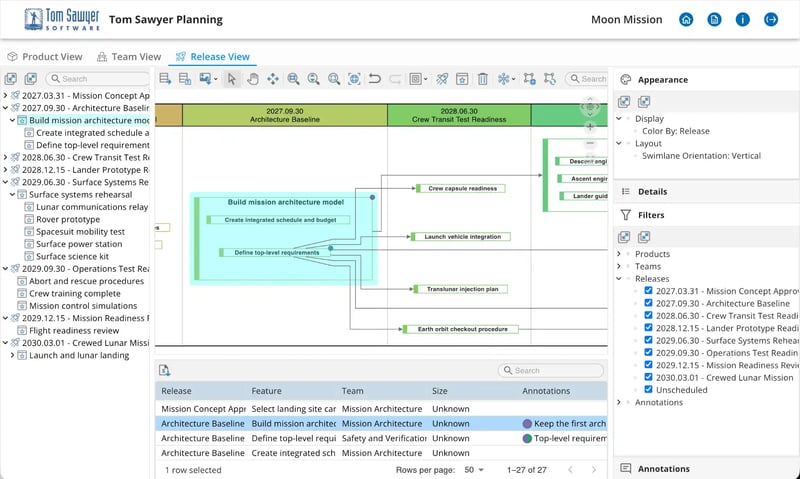The height and width of the screenshot is (479, 800).
Task: Uncheck the 2028.06.30 Crew Transit Test filter
Action: point(648,315)
